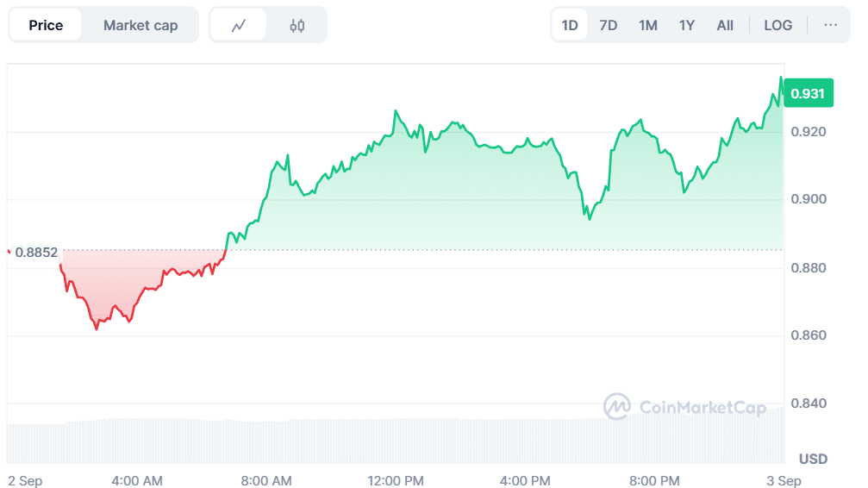Image resolution: width=868 pixels, height=488 pixels.
Task: Toggle LOG scale on the chart
Action: (777, 25)
